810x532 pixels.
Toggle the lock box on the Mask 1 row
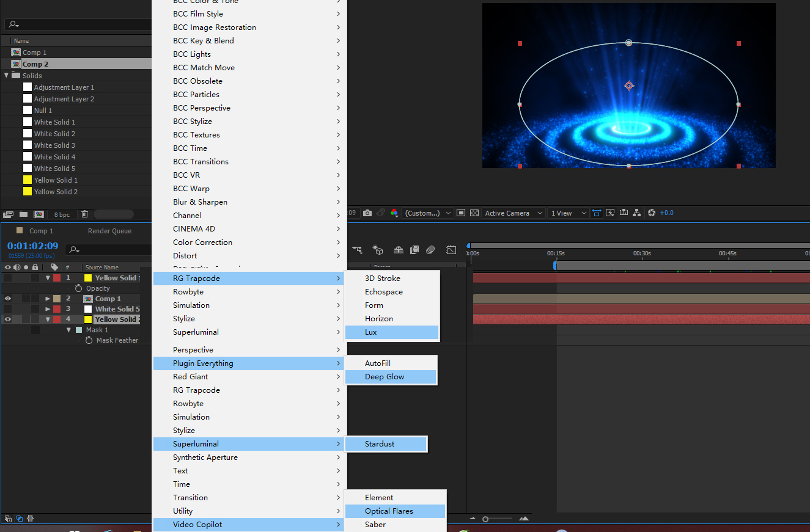coord(35,330)
